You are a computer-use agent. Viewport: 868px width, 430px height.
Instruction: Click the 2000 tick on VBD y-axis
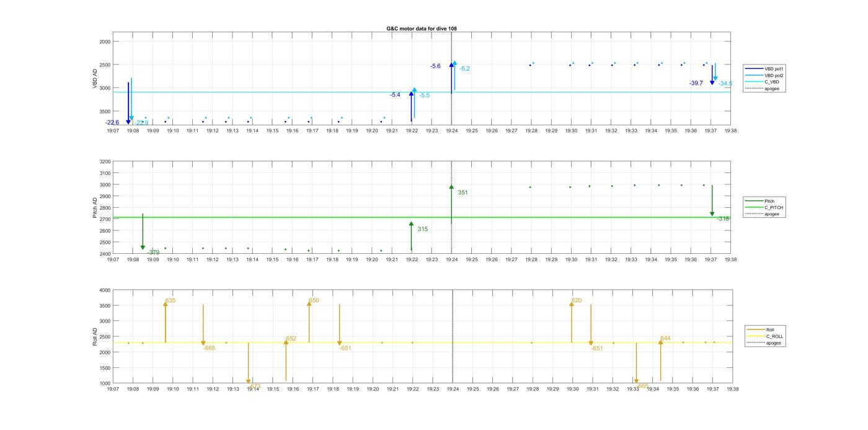[104, 42]
